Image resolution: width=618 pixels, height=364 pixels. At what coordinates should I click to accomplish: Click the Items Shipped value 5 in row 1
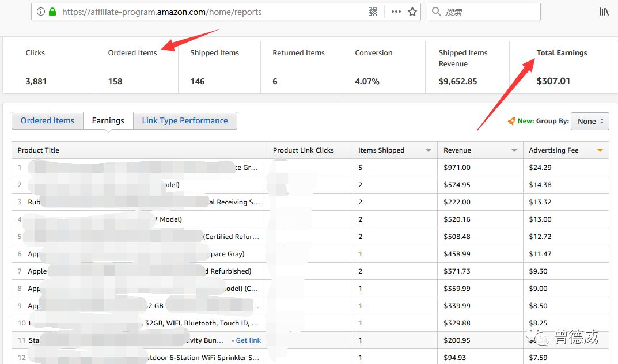click(x=360, y=168)
